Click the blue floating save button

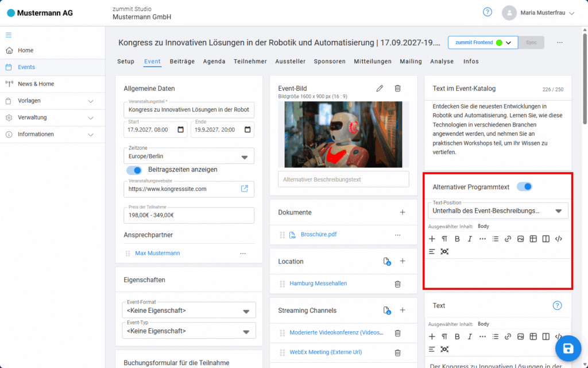point(567,348)
